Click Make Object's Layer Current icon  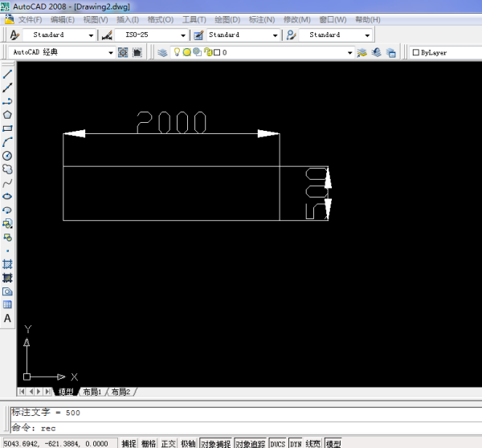click(361, 52)
